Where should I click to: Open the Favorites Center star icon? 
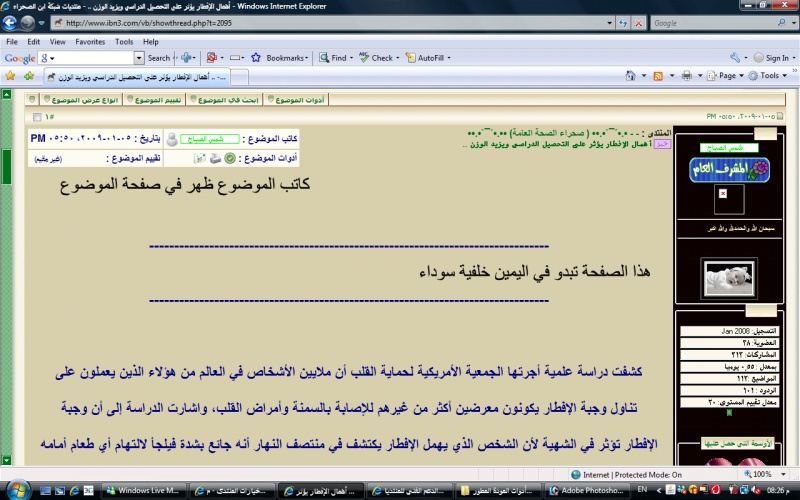tap(11, 75)
